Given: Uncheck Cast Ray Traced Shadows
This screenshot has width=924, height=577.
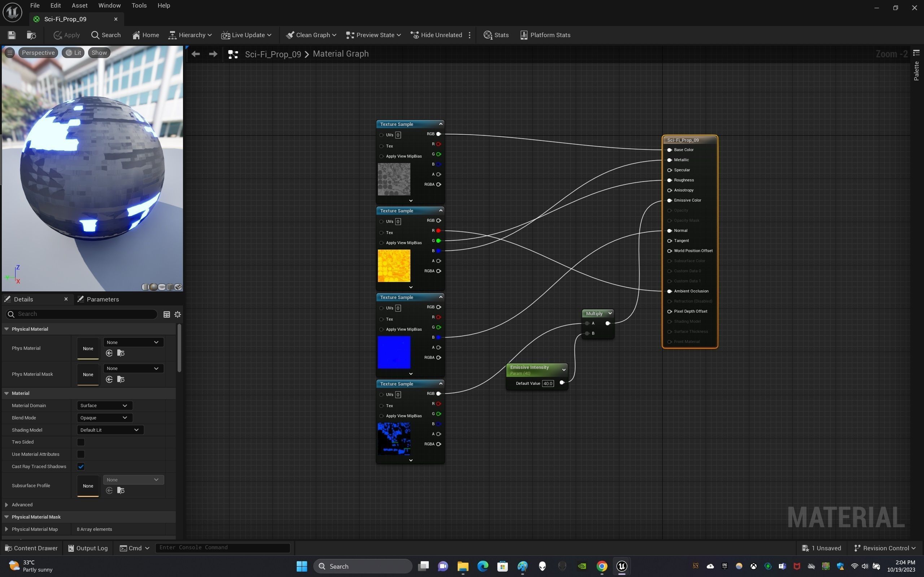Looking at the screenshot, I should click(x=80, y=466).
